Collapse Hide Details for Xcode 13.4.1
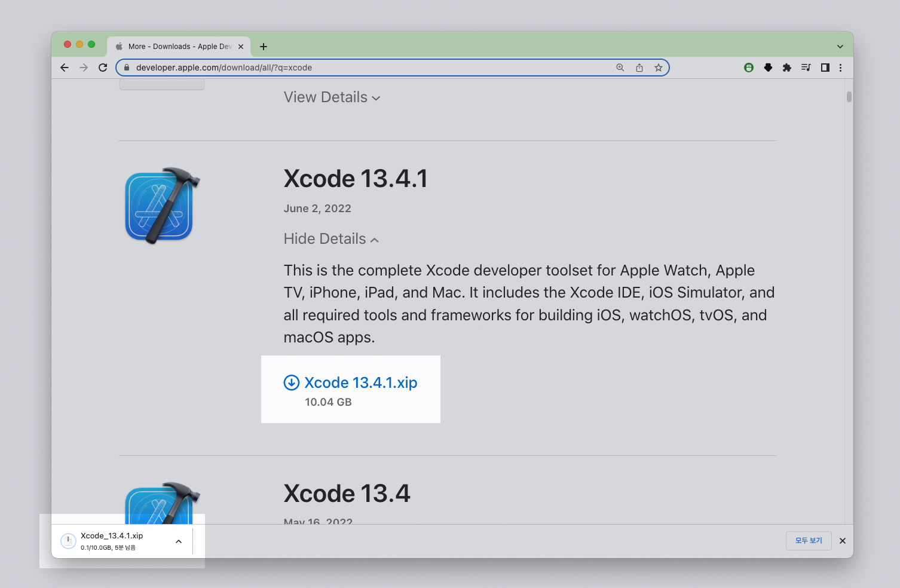 coord(332,239)
